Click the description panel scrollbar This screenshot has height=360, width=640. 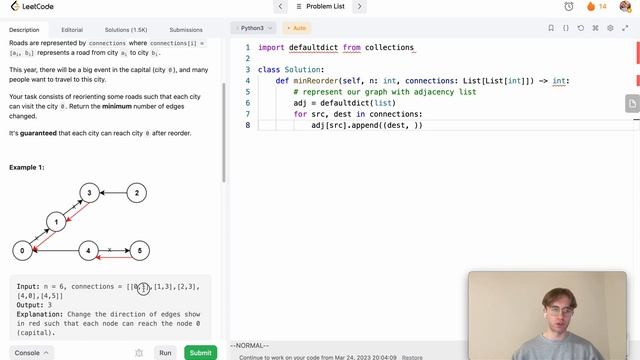click(224, 132)
